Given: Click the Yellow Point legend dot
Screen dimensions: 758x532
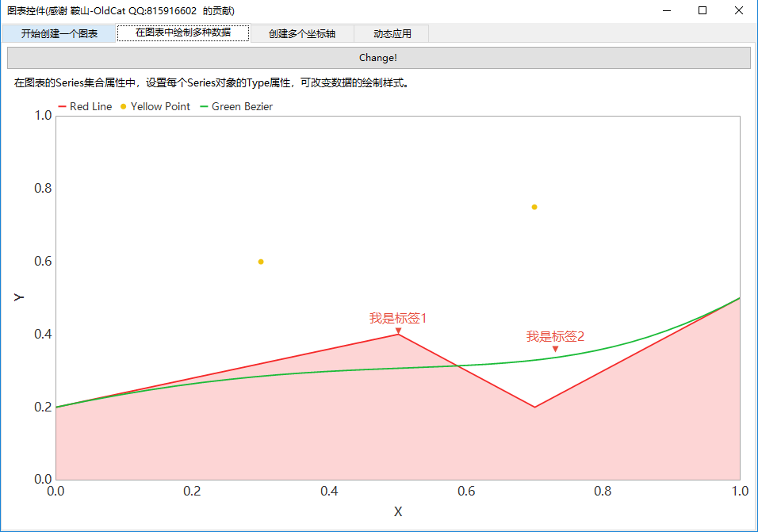Looking at the screenshot, I should point(123,107).
